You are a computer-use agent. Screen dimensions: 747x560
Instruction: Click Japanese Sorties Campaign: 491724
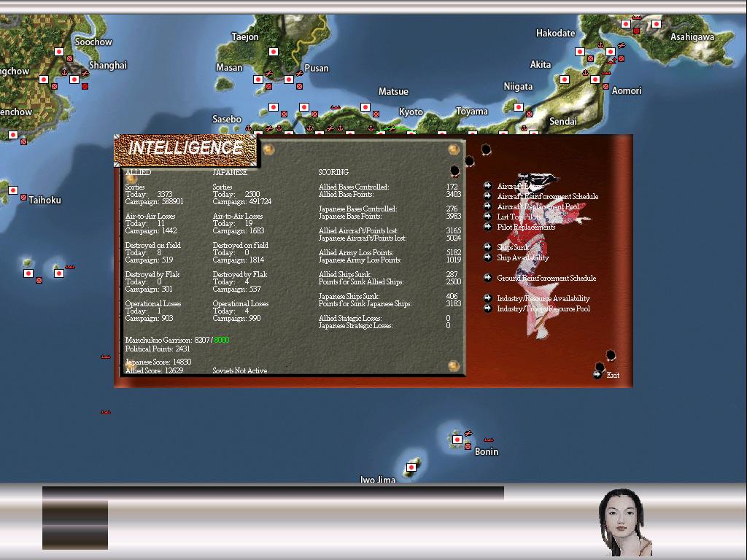tap(242, 201)
